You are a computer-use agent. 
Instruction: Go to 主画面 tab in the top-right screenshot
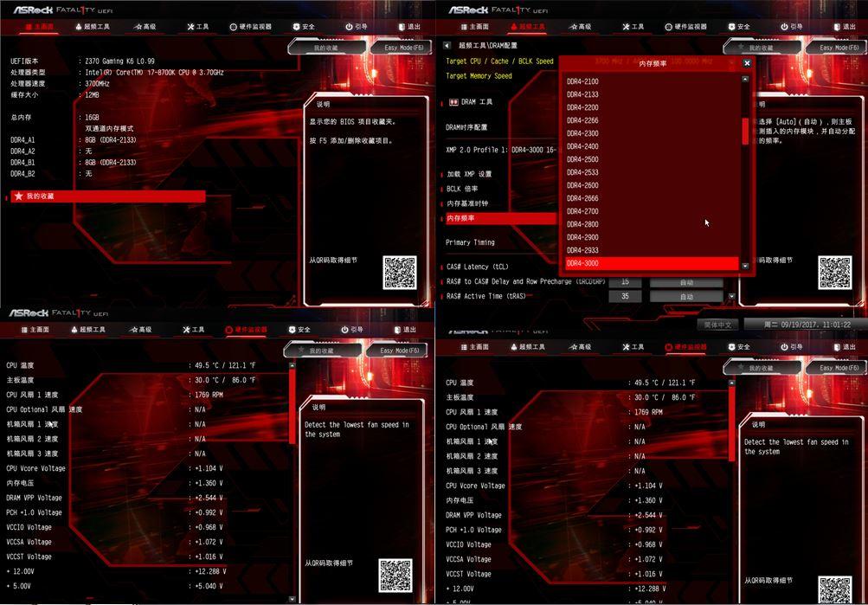(474, 27)
